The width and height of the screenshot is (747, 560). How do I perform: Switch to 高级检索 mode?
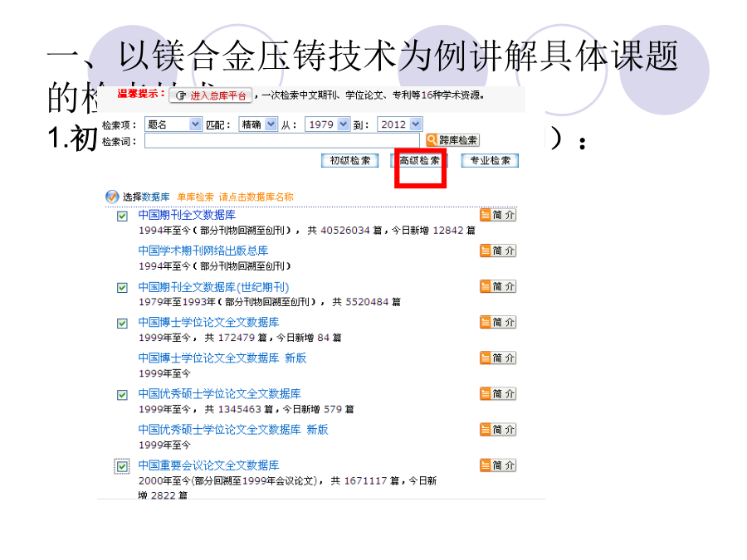point(419,160)
